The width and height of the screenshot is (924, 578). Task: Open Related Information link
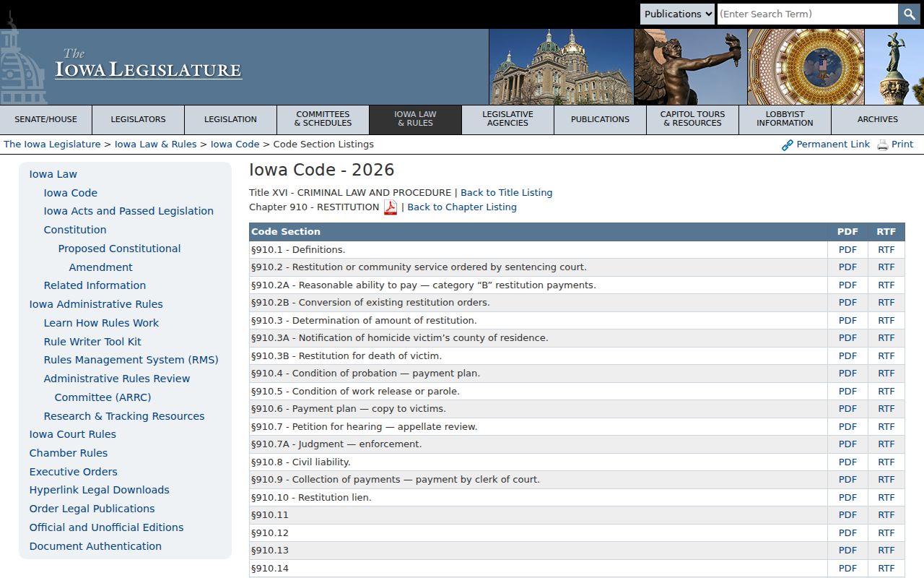(95, 285)
